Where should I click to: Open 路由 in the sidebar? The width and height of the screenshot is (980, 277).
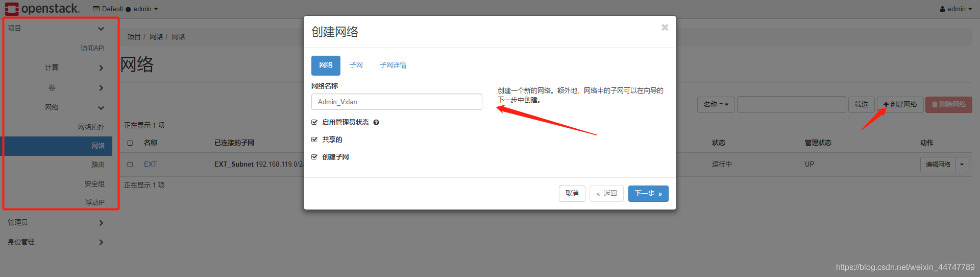point(98,165)
